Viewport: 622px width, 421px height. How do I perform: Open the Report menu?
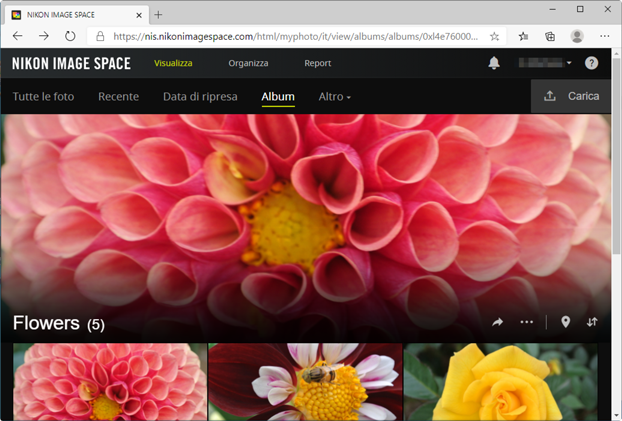(x=318, y=63)
